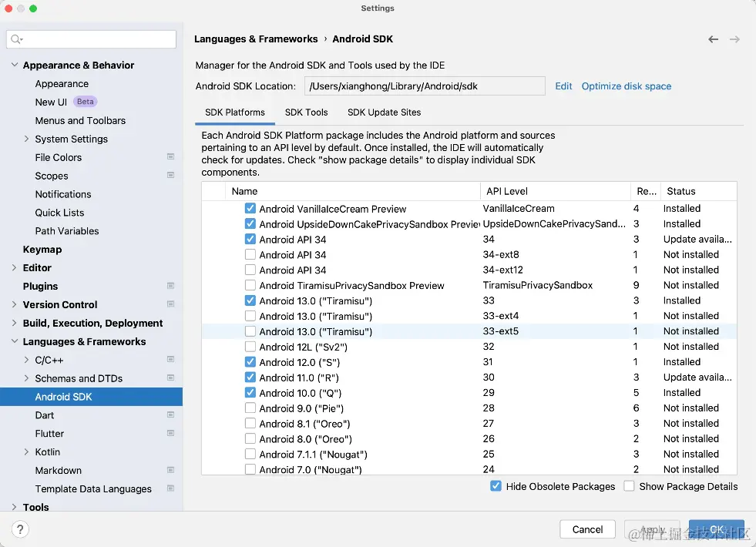Check Android 8.1 ("Oreo") platform
Image resolution: width=756 pixels, height=547 pixels.
250,424
